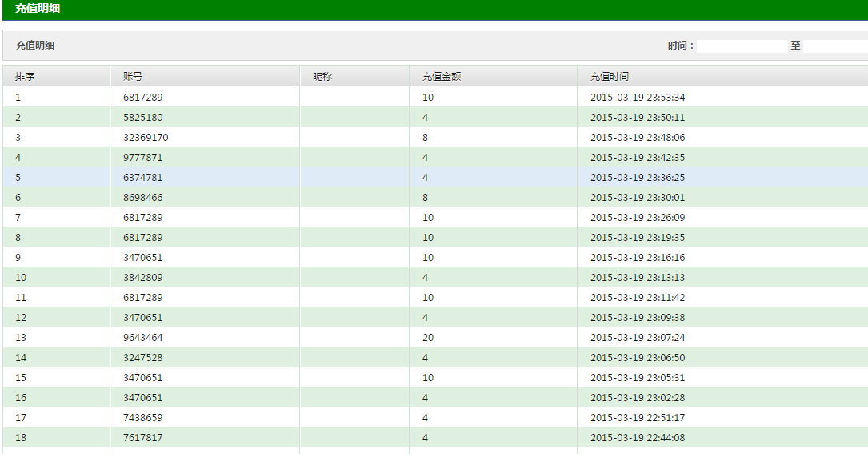Select timestamp 2015-03-19 23:07:24
This screenshot has width=868, height=454.
point(638,338)
